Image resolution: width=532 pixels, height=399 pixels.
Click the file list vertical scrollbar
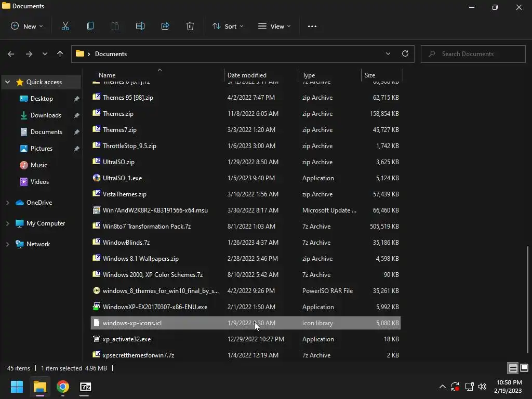(x=528, y=299)
